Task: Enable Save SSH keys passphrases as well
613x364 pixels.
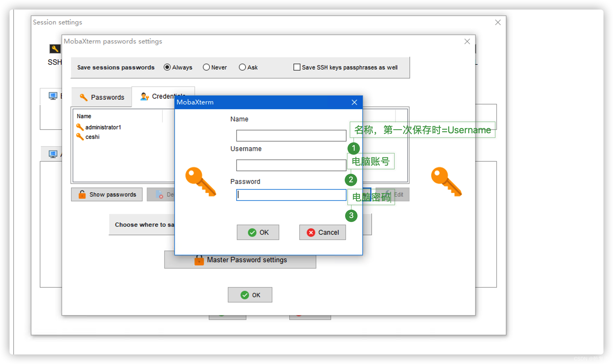Action: pos(297,67)
